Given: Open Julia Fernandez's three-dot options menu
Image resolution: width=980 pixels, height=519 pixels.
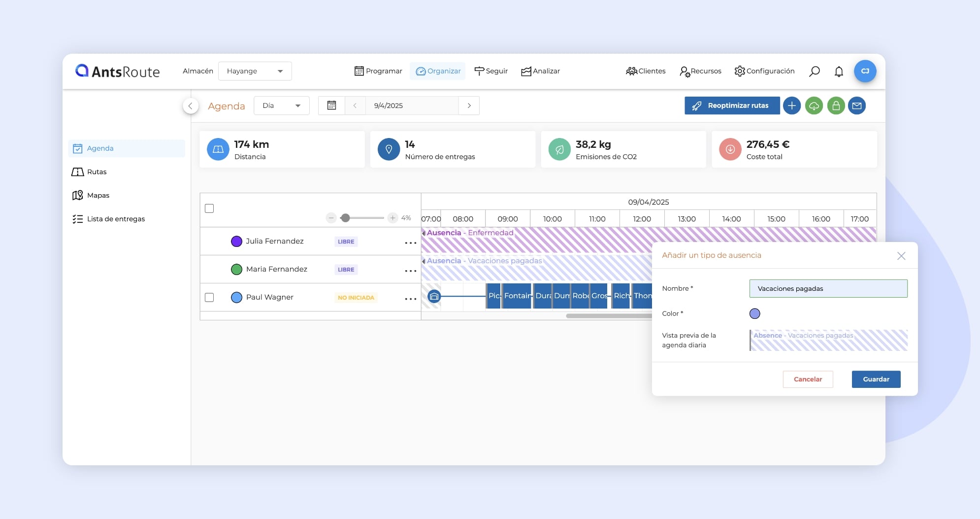Looking at the screenshot, I should [x=410, y=242].
